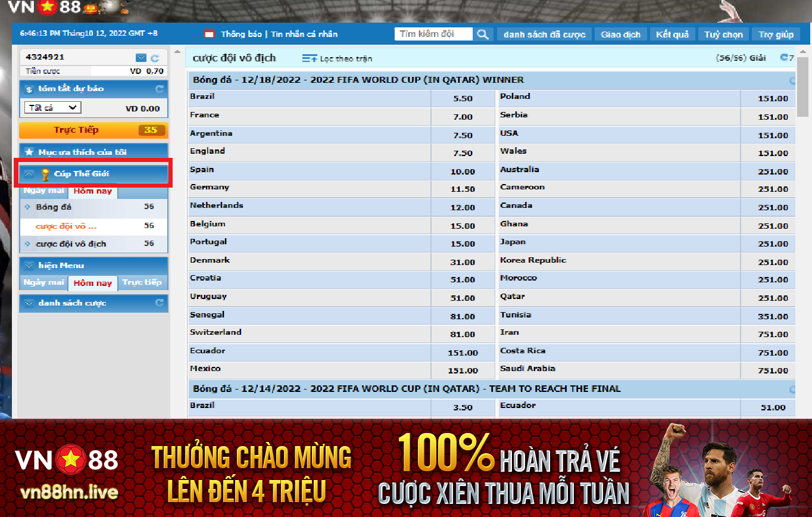Click the arrow icon beside sidebar cược đội vô địch
Screen dimensions: 812x517
coord(28,244)
